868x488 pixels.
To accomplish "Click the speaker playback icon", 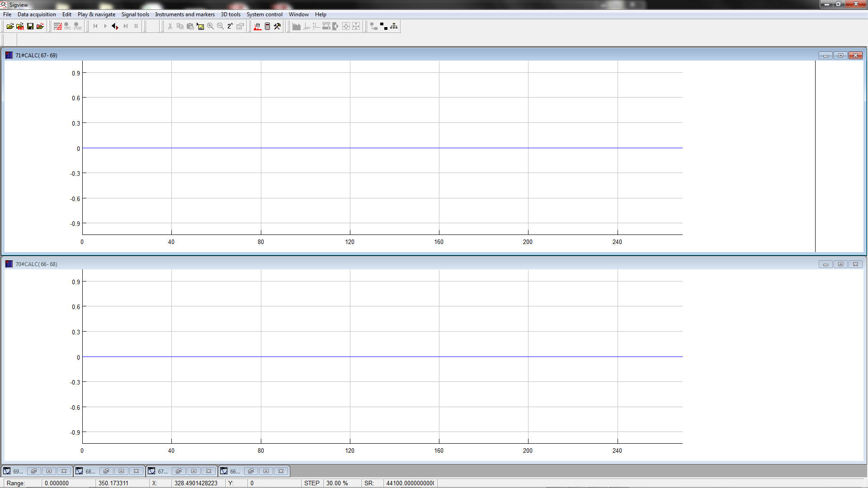I will [115, 26].
